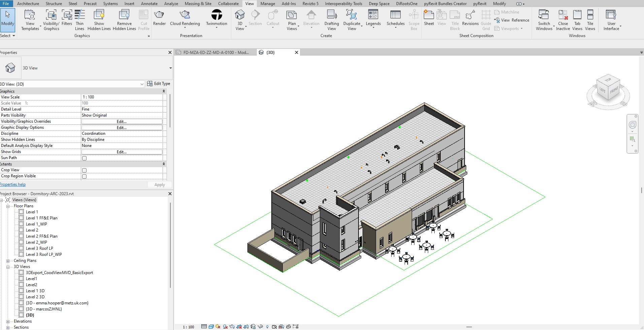The height and width of the screenshot is (330, 644).
Task: Switch to the FD-MZA-ED-ZZ-MD-A-0100 view tab
Action: point(215,53)
